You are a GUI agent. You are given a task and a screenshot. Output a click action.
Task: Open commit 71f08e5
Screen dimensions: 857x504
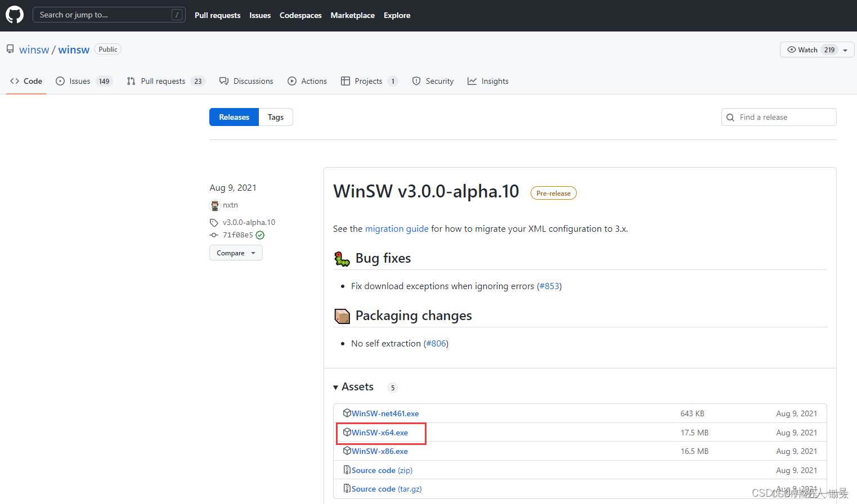238,235
